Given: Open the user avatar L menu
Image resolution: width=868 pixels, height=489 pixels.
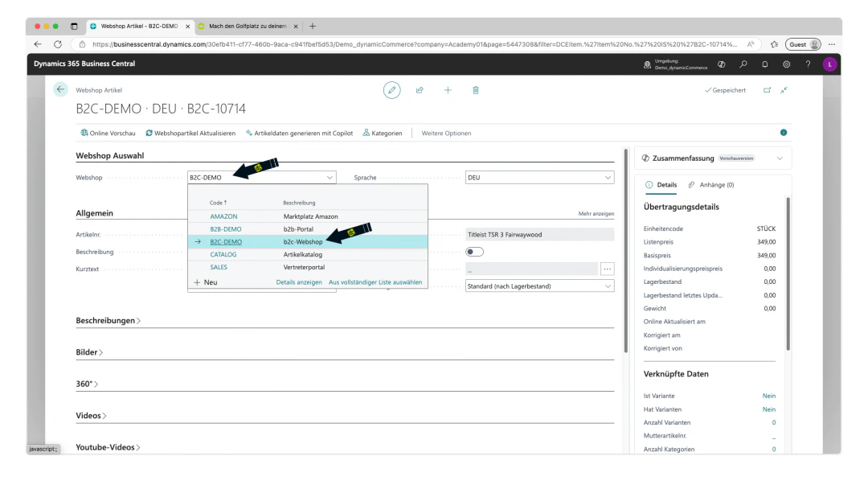Looking at the screenshot, I should coord(829,64).
